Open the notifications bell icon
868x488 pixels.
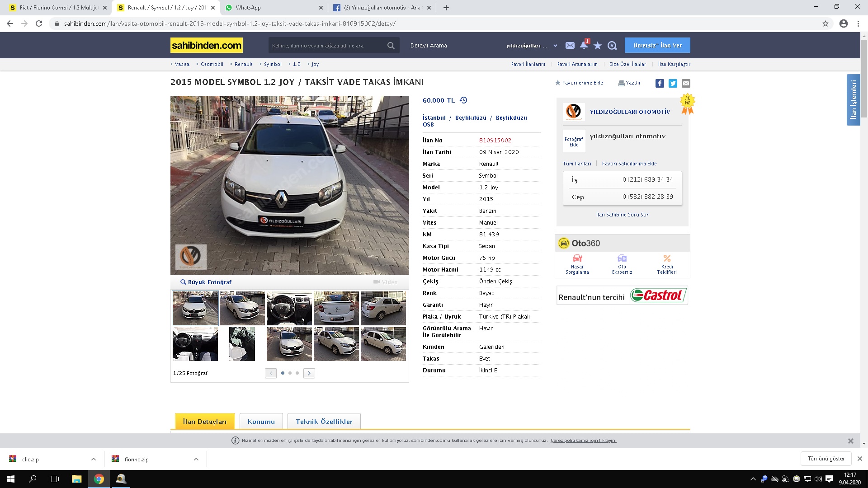tap(584, 45)
